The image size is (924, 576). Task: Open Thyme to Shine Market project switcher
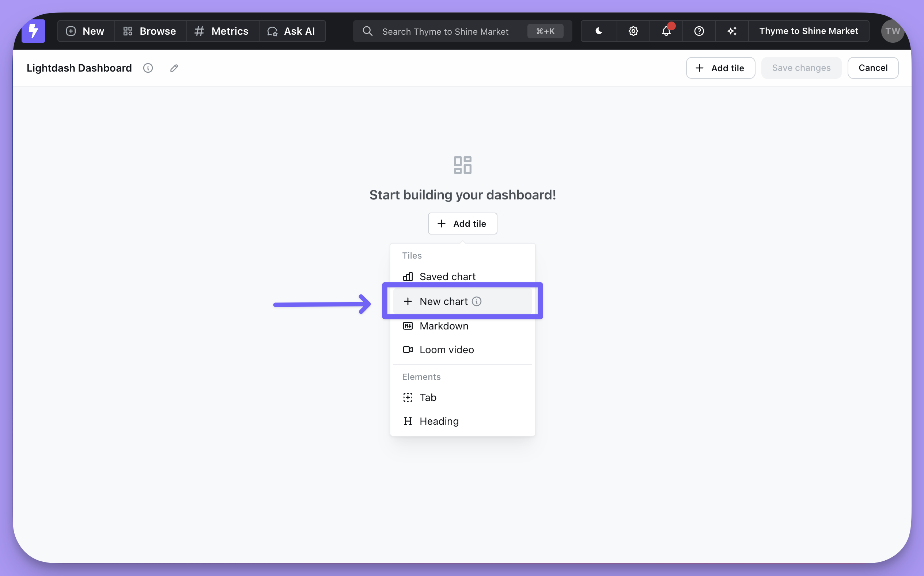pyautogui.click(x=808, y=31)
